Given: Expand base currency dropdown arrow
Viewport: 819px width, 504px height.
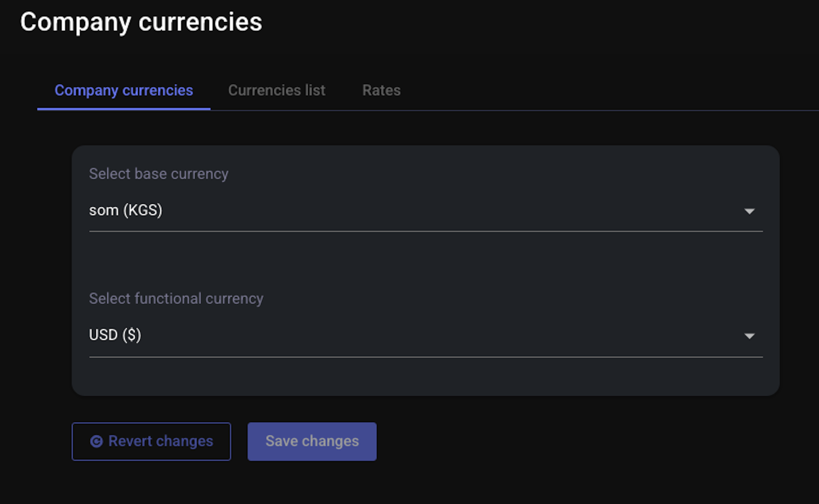Looking at the screenshot, I should coord(749,211).
